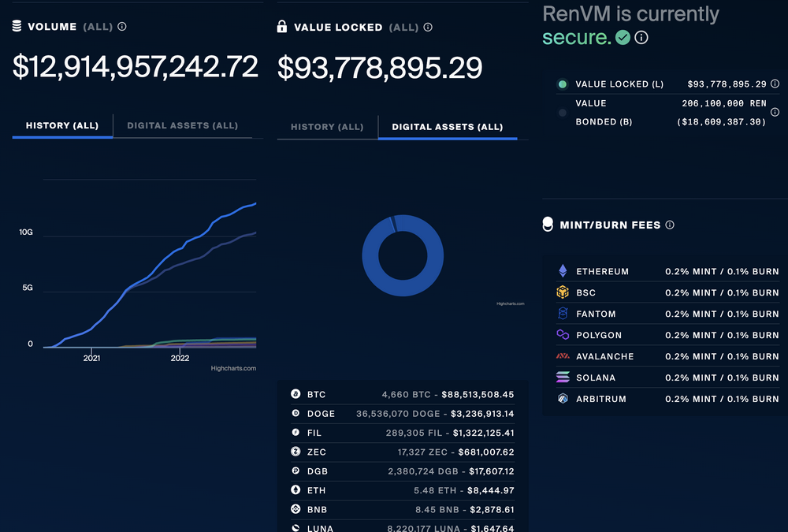Click Ethereum fee 0.2% MINT / 0.1% BURN

(x=722, y=271)
